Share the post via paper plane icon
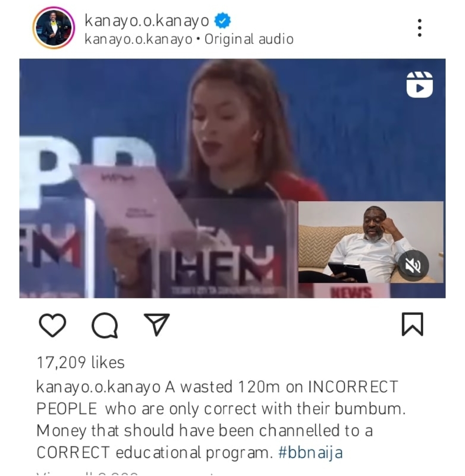Viewport: 465px width, 476px height. [157, 325]
